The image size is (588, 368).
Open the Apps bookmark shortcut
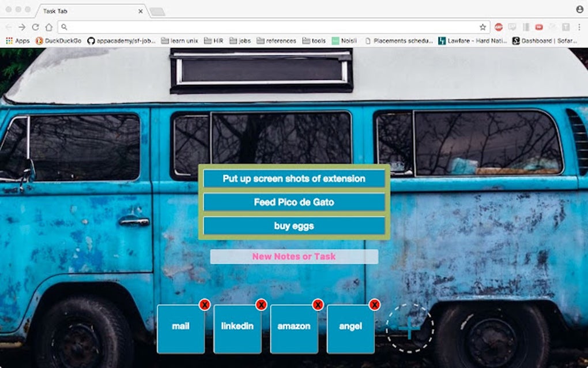(x=18, y=40)
